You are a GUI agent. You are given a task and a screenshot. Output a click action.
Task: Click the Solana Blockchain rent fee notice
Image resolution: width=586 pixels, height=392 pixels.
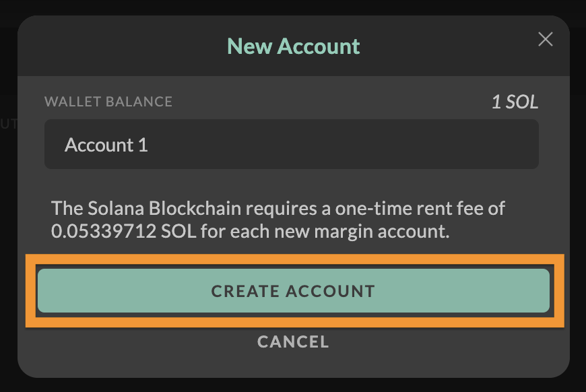[278, 220]
